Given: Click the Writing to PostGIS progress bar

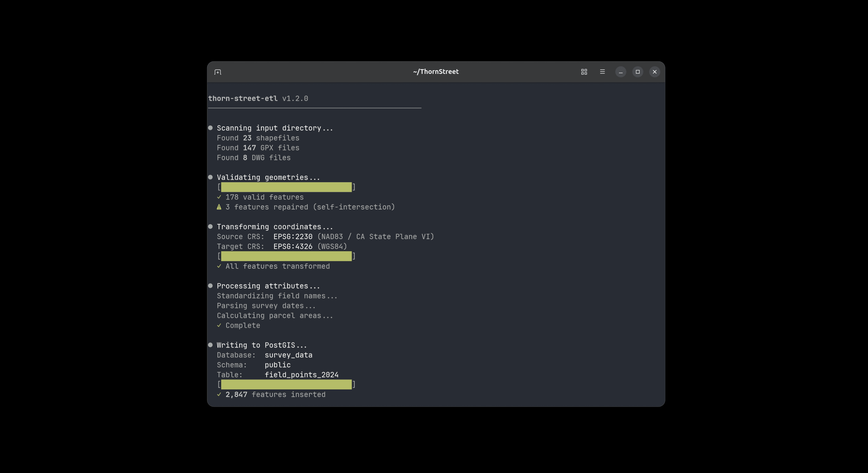Looking at the screenshot, I should pos(286,384).
